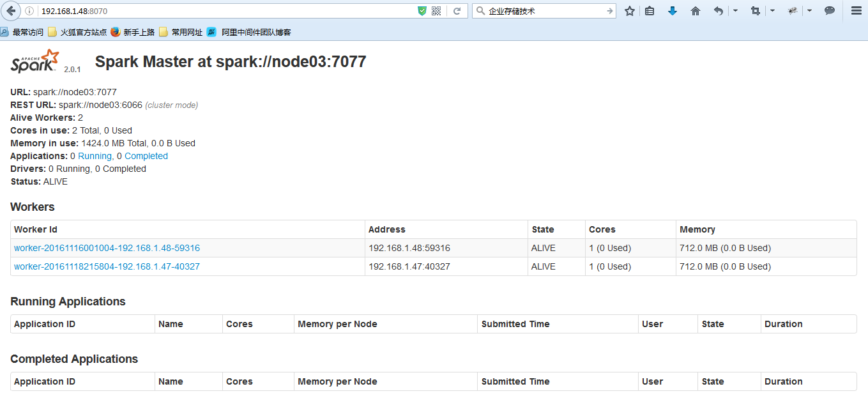The width and height of the screenshot is (868, 398).
Task: Open the 新手上路 Firefox bookmark
Action: point(133,32)
